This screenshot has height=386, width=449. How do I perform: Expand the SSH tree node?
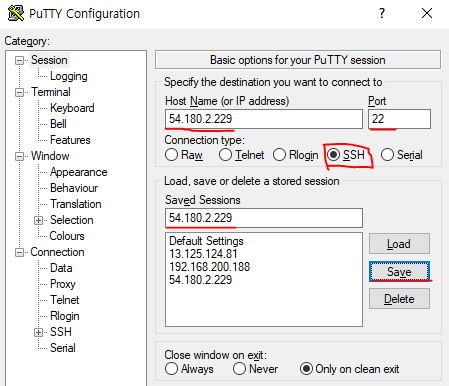tap(39, 332)
